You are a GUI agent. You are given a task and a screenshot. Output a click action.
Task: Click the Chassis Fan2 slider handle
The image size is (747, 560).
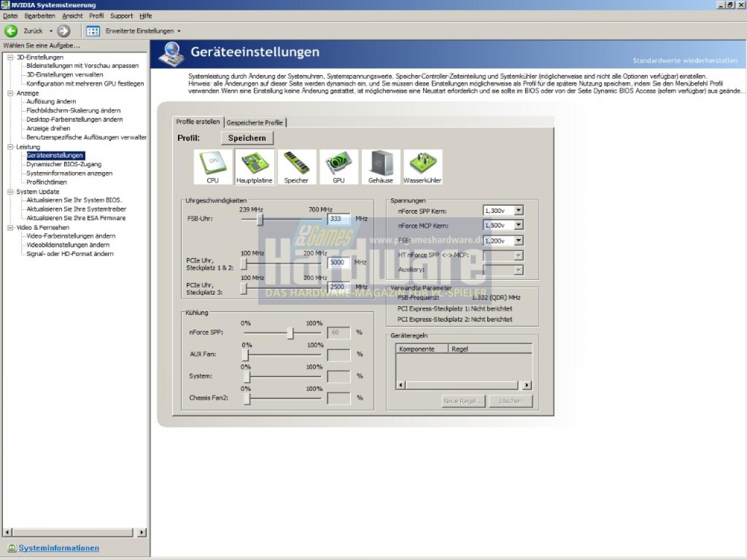pyautogui.click(x=247, y=398)
